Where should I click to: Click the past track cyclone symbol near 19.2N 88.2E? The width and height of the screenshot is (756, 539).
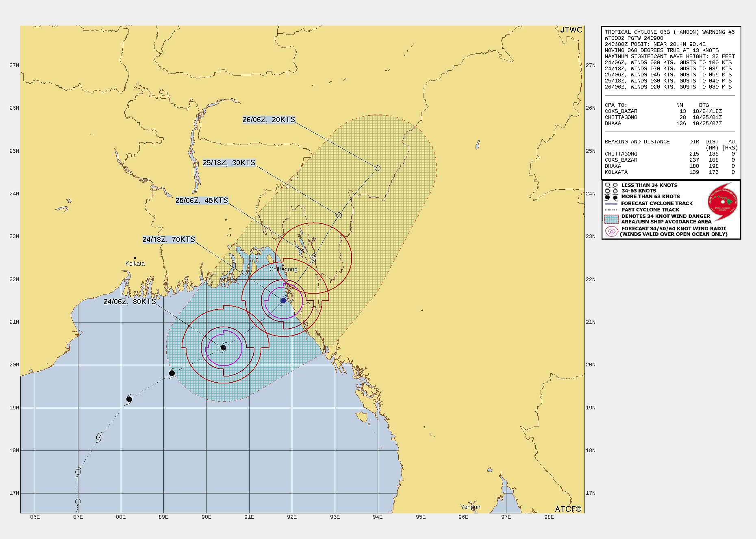coord(129,399)
